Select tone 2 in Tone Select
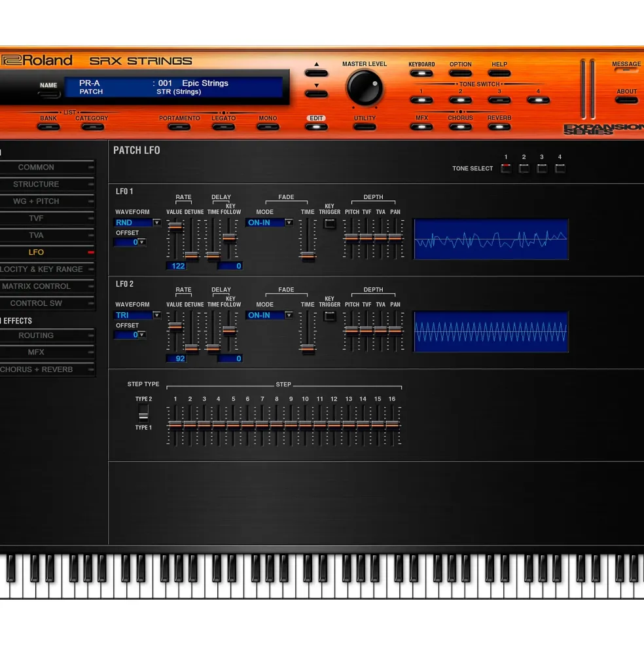The width and height of the screenshot is (644, 645). 524,168
